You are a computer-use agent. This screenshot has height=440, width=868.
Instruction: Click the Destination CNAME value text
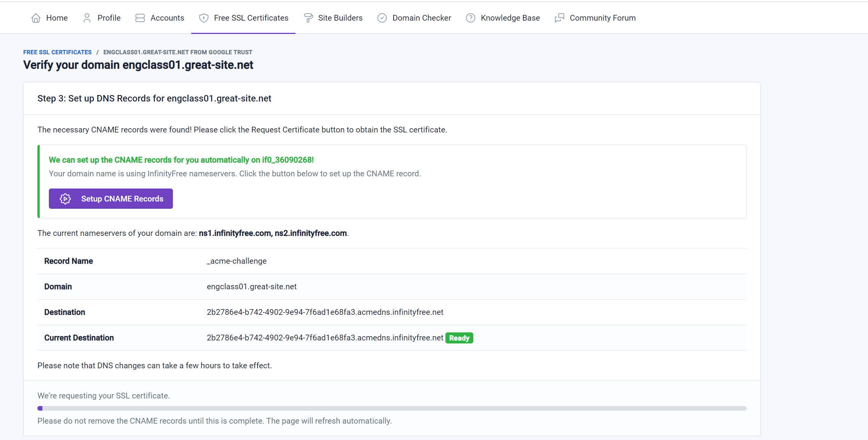325,312
